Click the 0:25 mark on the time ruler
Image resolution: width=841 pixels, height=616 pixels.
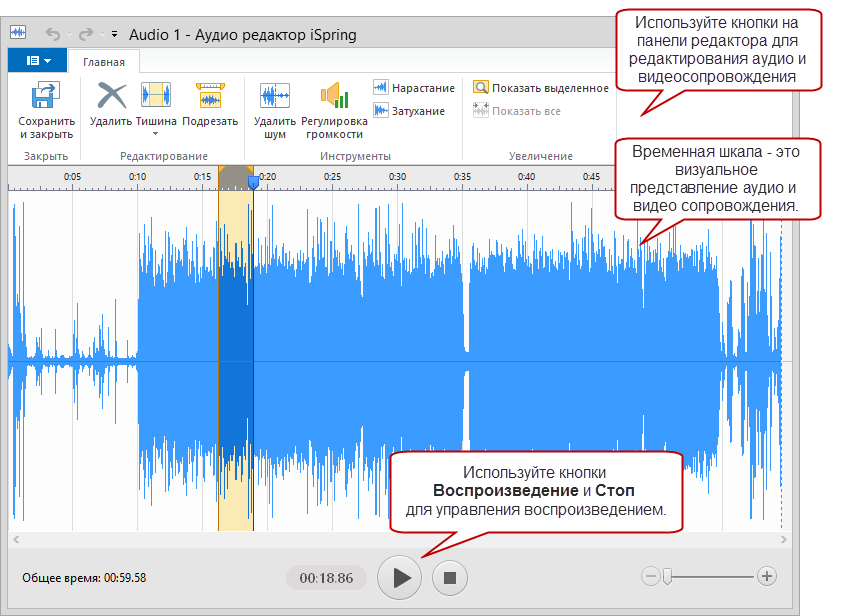(x=333, y=177)
